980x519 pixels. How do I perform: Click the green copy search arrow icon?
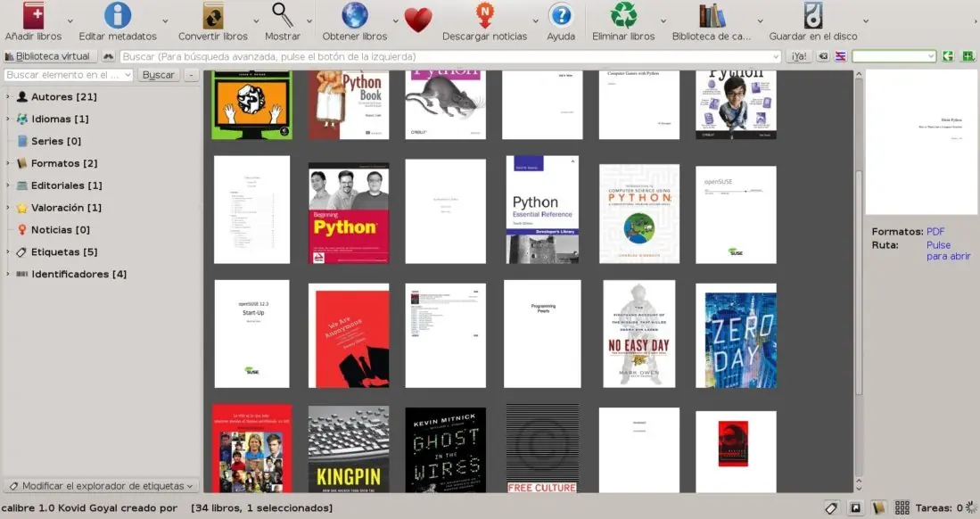(x=948, y=56)
